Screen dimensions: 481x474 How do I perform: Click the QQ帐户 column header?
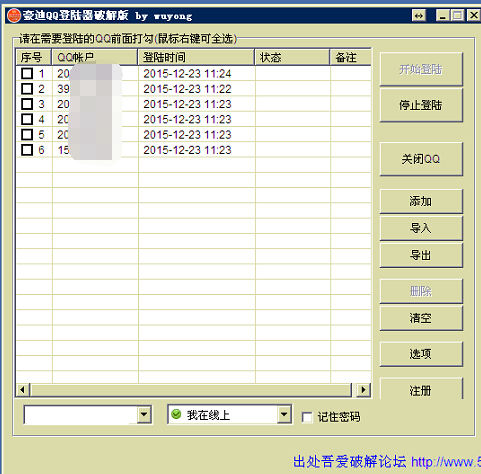click(x=94, y=57)
